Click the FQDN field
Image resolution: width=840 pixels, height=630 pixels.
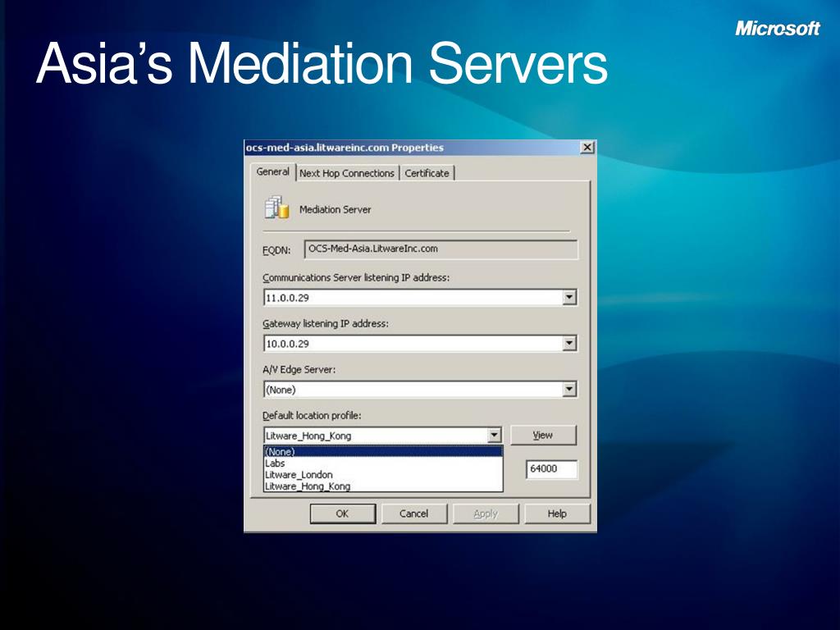click(441, 249)
